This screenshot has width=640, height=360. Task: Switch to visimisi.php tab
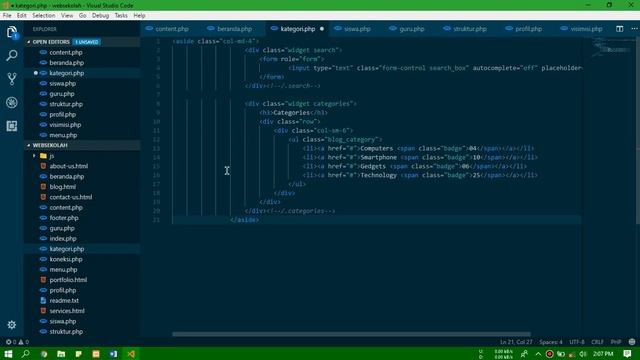coord(586,29)
